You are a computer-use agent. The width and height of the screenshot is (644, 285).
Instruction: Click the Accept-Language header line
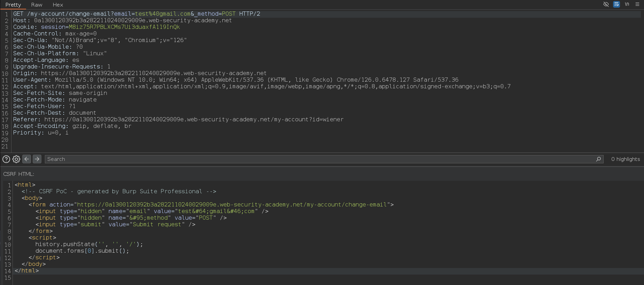pos(46,60)
